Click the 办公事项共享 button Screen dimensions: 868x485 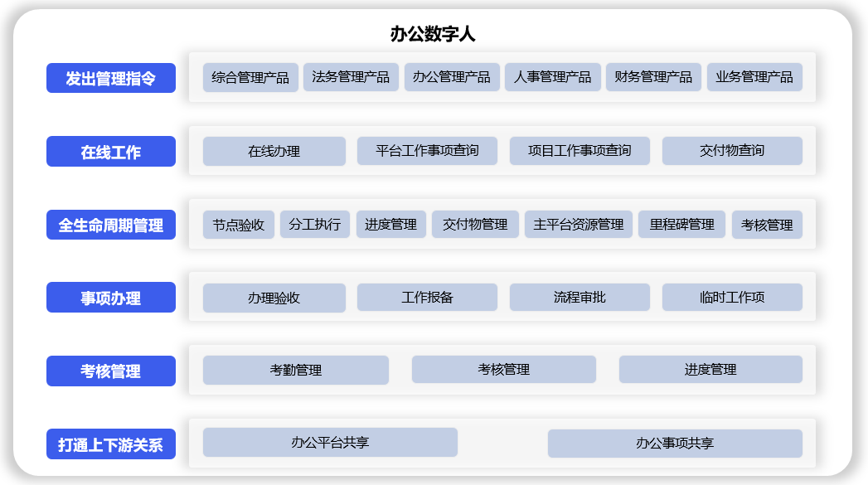675,443
